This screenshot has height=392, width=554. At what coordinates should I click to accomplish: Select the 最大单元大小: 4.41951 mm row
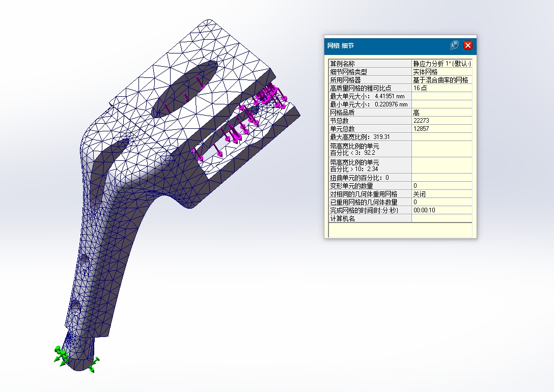point(370,96)
